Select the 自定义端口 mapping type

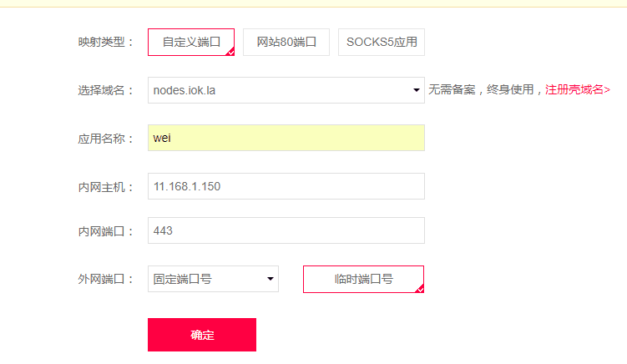coord(190,42)
